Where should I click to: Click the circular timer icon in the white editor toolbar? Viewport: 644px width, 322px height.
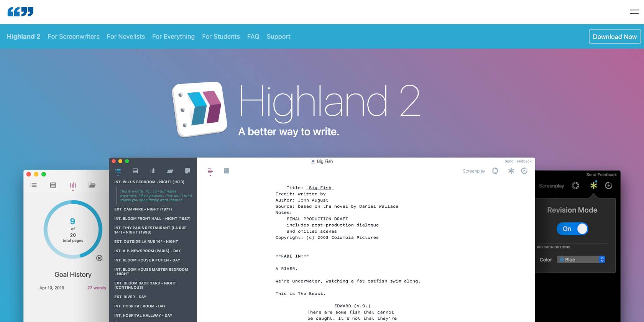coord(524,171)
